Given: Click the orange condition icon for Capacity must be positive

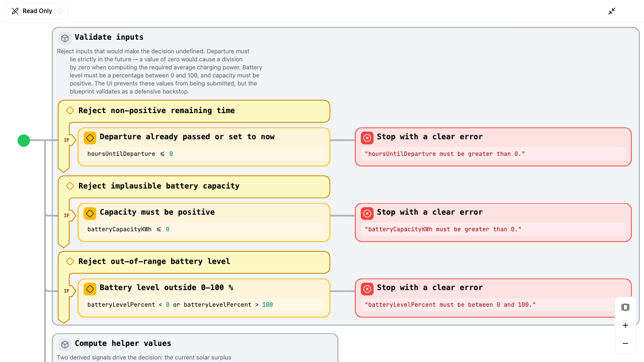Looking at the screenshot, I should [x=90, y=213].
